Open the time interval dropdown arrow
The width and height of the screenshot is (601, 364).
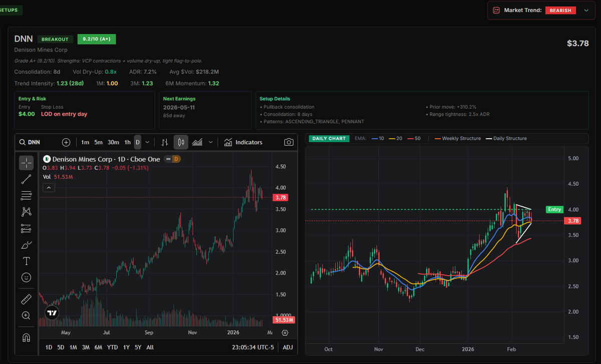147,142
